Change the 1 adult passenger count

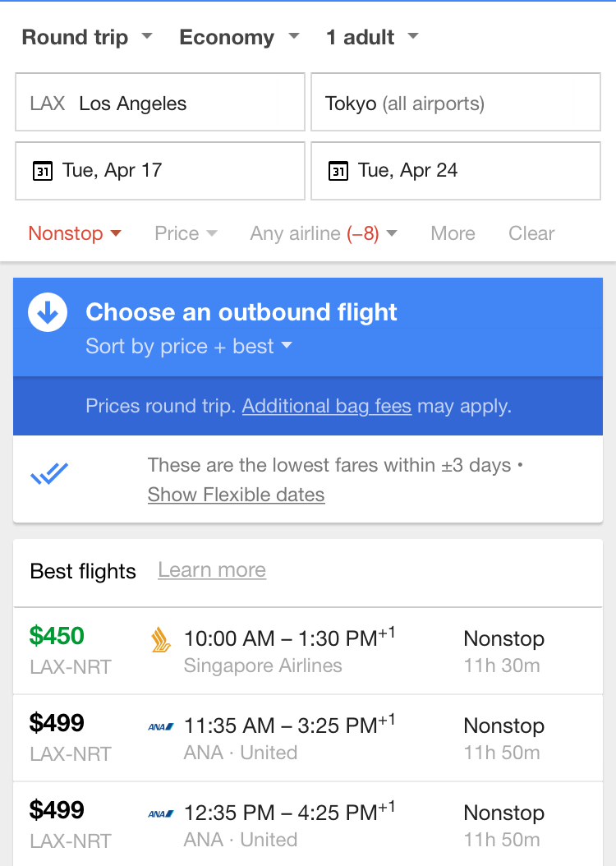(372, 37)
